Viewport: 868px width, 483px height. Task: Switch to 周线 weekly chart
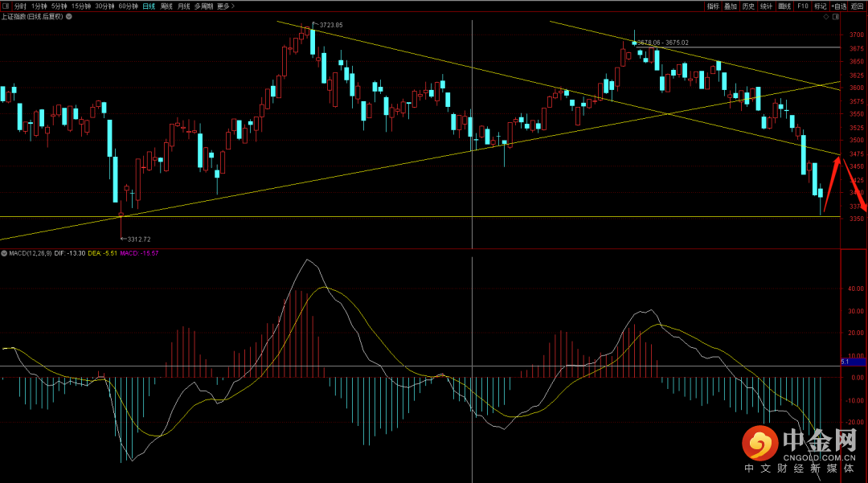[166, 6]
